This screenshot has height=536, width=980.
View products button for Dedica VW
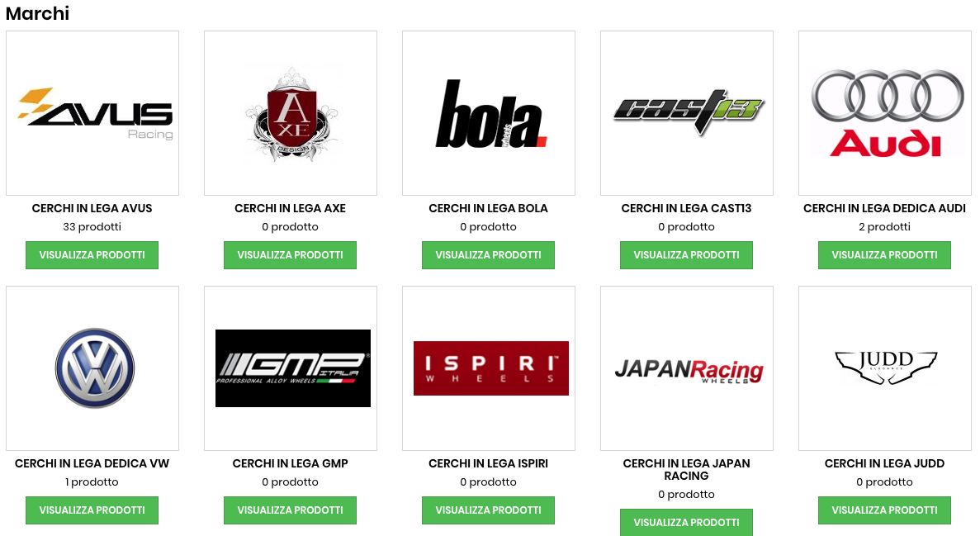[92, 510]
